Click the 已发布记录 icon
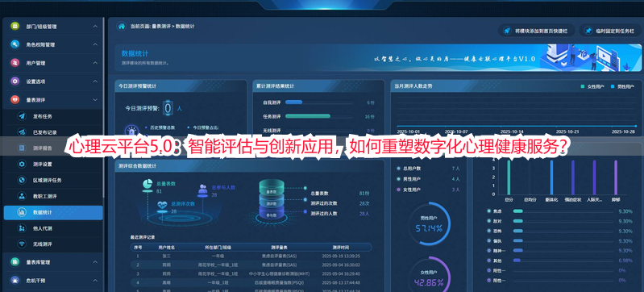 click(22, 132)
